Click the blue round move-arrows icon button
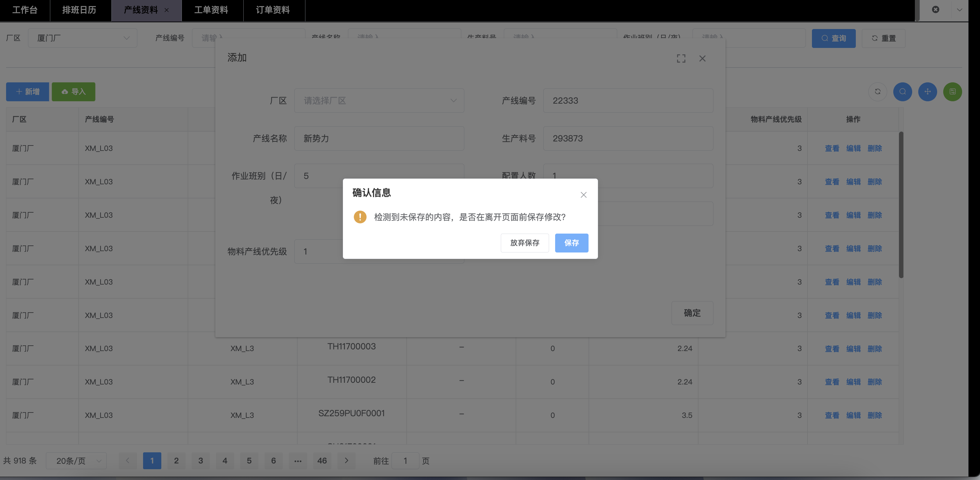This screenshot has width=980, height=480. (x=927, y=92)
